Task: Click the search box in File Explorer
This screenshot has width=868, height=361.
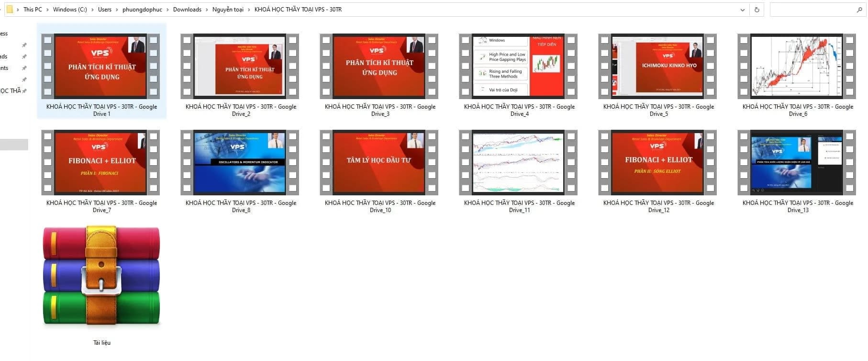Action: (818, 10)
